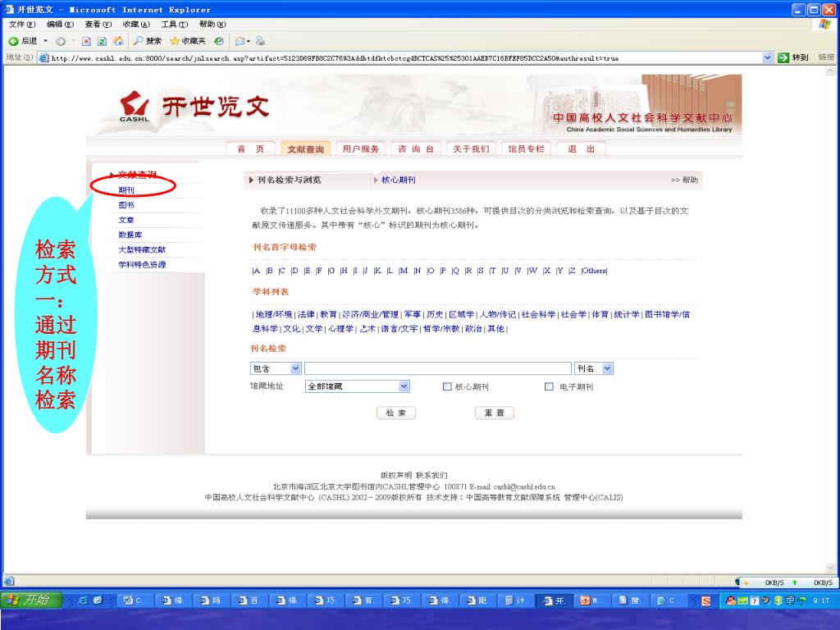Viewport: 840px width, 630px height.
Task: Click the History toolbar icon
Action: click(218, 41)
